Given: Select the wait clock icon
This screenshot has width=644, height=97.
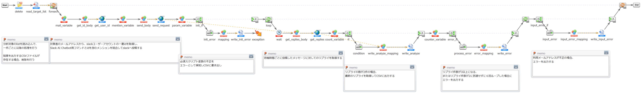Looking at the screenshot, I should 279,33.
